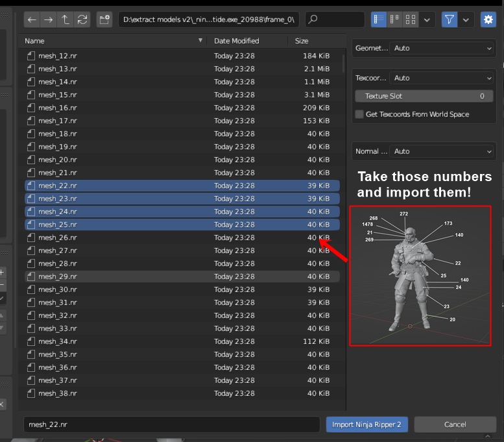Open the Normal Auto dropdown
504x442 pixels.
[x=443, y=151]
